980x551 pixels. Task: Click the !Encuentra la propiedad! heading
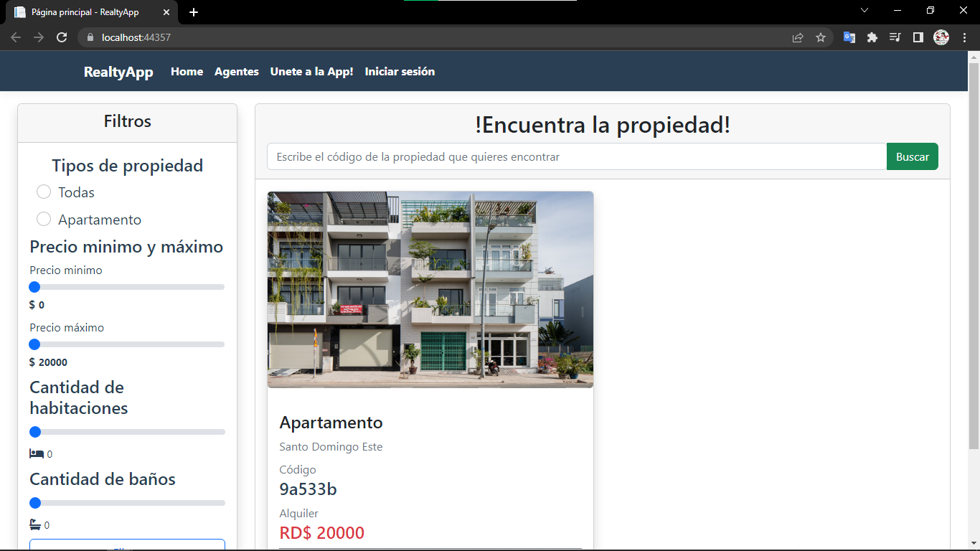(603, 125)
